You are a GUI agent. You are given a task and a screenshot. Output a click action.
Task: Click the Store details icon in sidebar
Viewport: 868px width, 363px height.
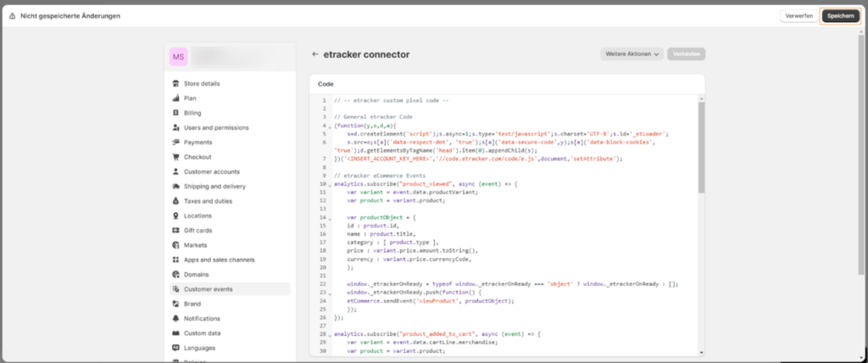coord(176,84)
